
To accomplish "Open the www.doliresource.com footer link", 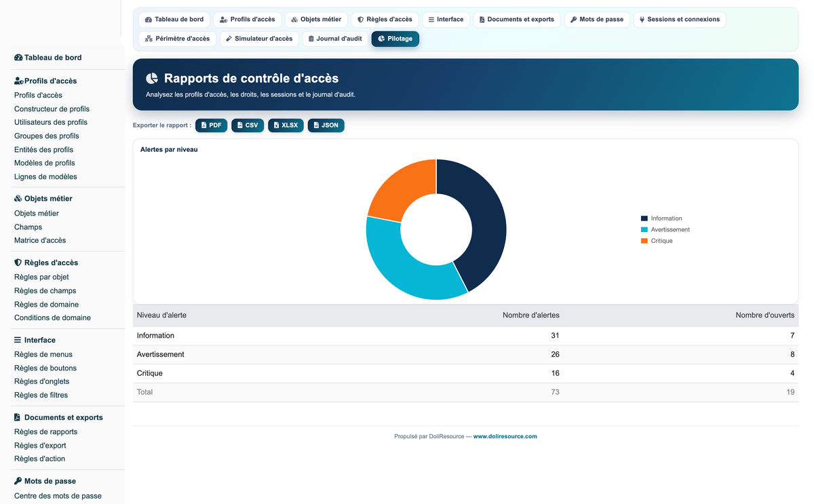I will [505, 436].
